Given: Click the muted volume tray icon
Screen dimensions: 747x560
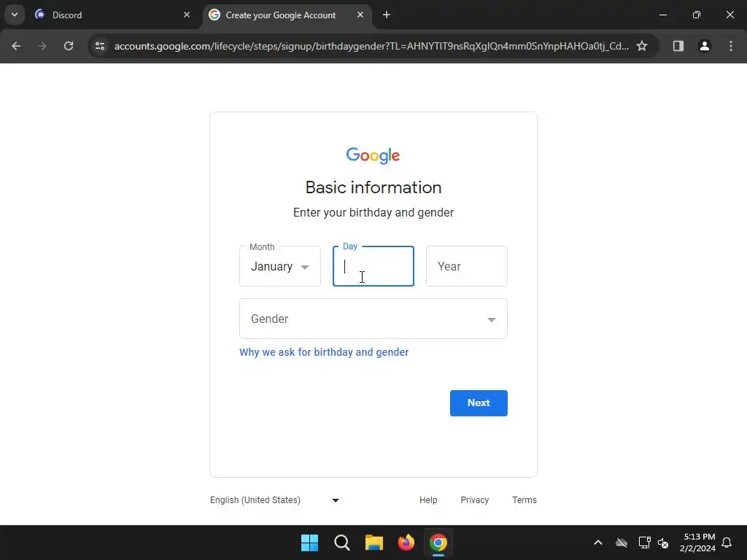Looking at the screenshot, I should pyautogui.click(x=662, y=542).
